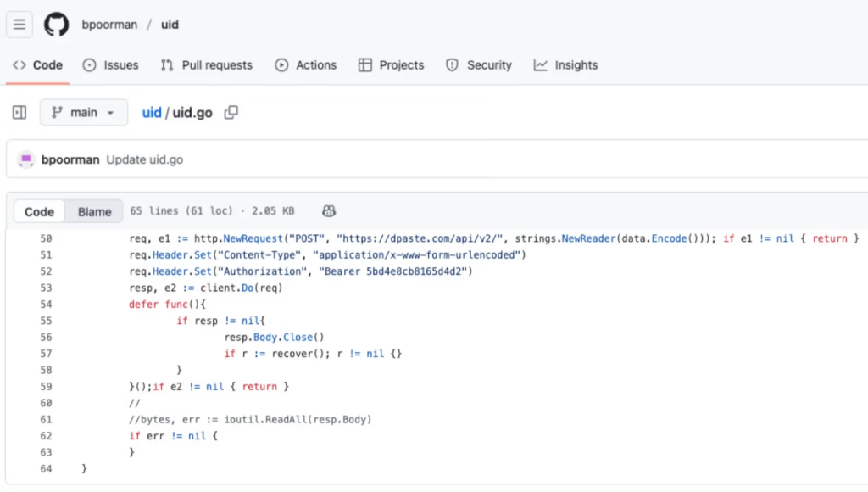Switch to Blame view
868x492 pixels.
pyautogui.click(x=94, y=211)
